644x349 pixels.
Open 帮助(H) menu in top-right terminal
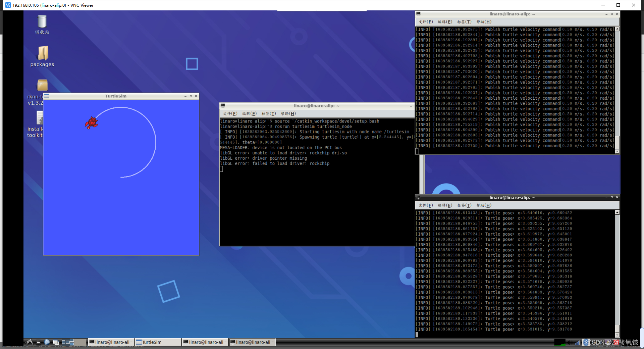[484, 22]
